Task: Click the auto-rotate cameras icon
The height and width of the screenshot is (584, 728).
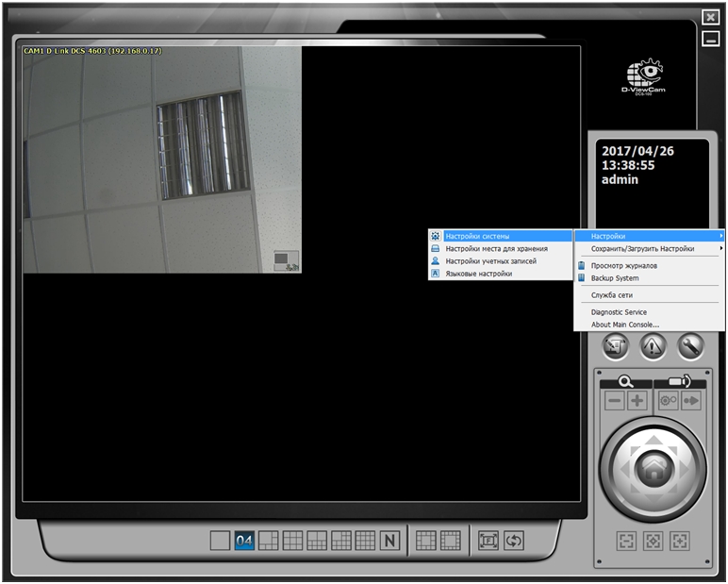Action: tap(514, 541)
